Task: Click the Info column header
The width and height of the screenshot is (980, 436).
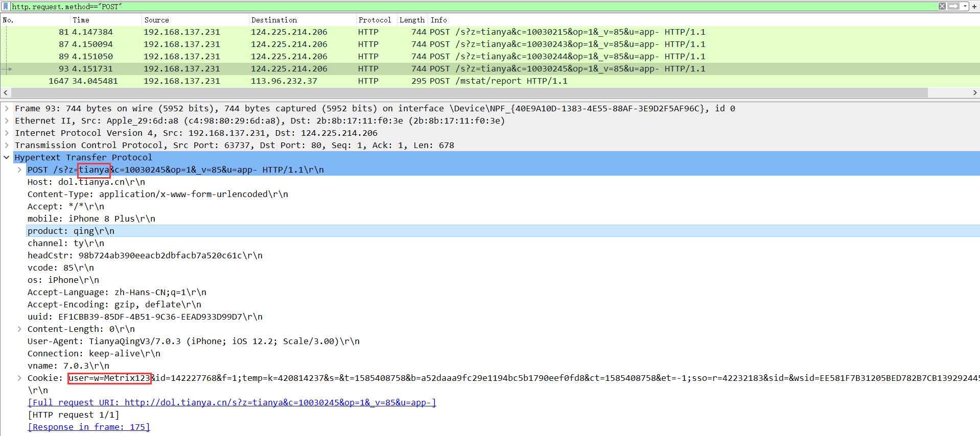Action: [704, 20]
